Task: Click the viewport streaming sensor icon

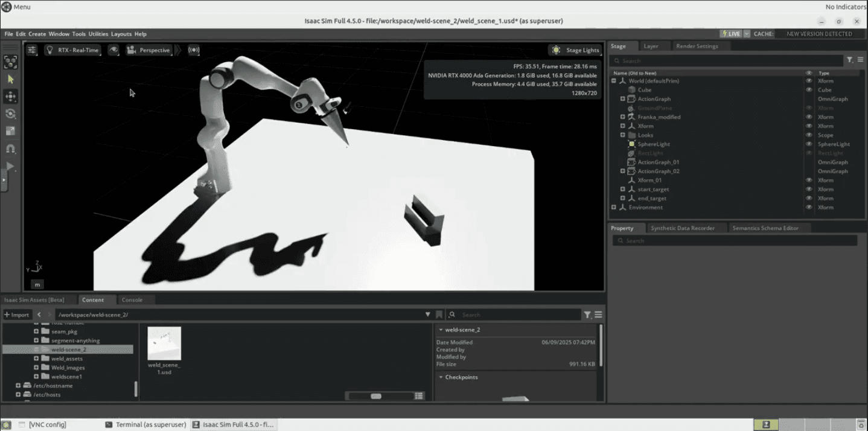Action: (x=194, y=50)
